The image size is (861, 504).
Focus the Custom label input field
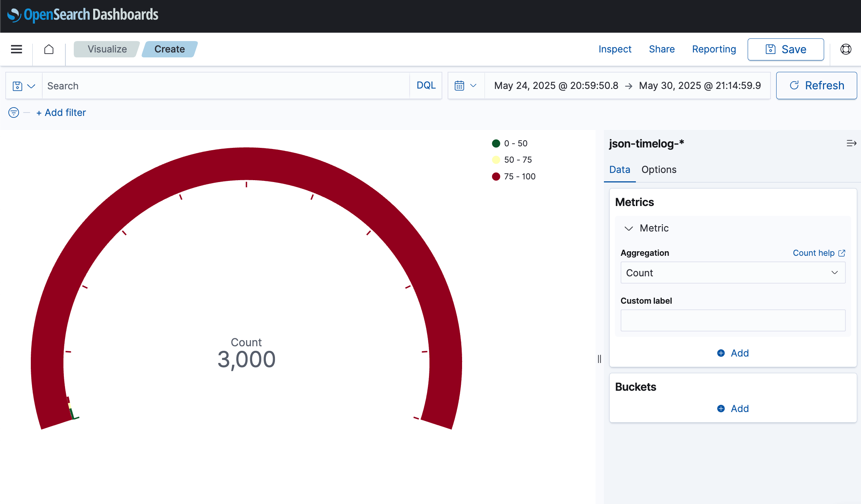click(x=732, y=320)
